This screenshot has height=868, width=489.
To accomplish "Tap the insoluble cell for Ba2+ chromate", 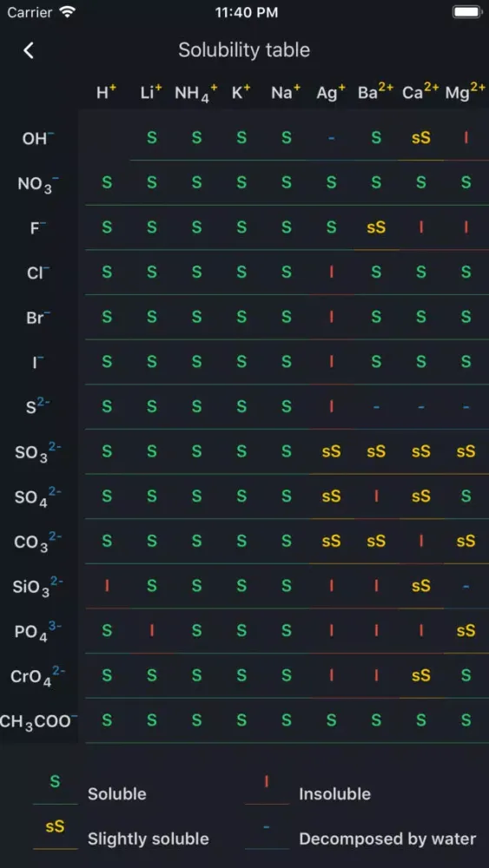I will click(376, 675).
